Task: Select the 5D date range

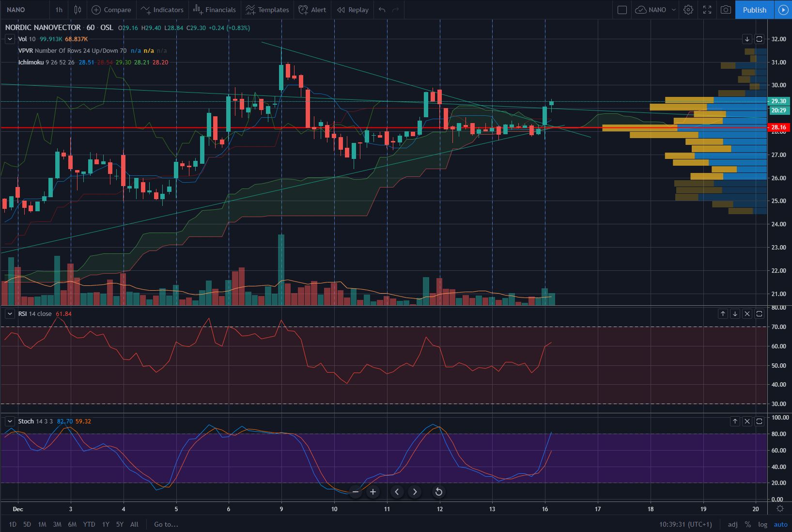Action: pyautogui.click(x=27, y=524)
